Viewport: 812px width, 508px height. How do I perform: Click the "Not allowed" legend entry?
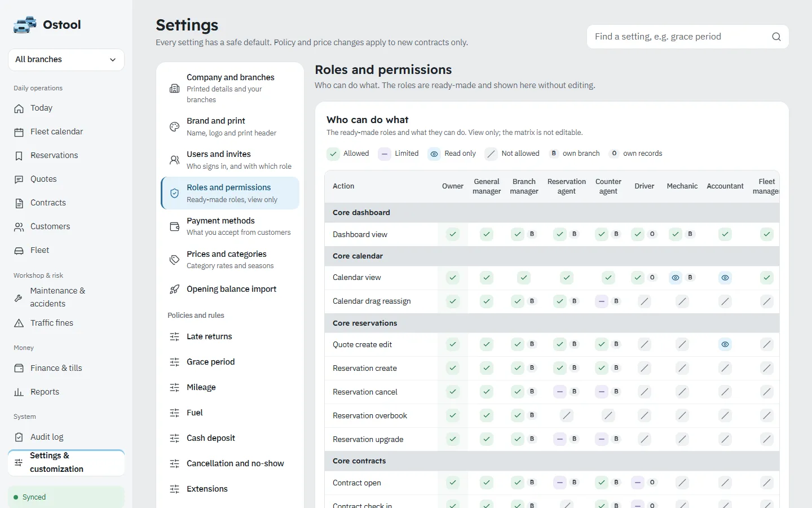pos(513,154)
